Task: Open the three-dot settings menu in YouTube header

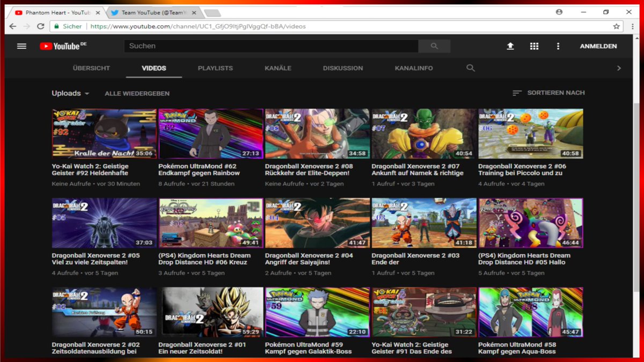Action: click(x=558, y=46)
